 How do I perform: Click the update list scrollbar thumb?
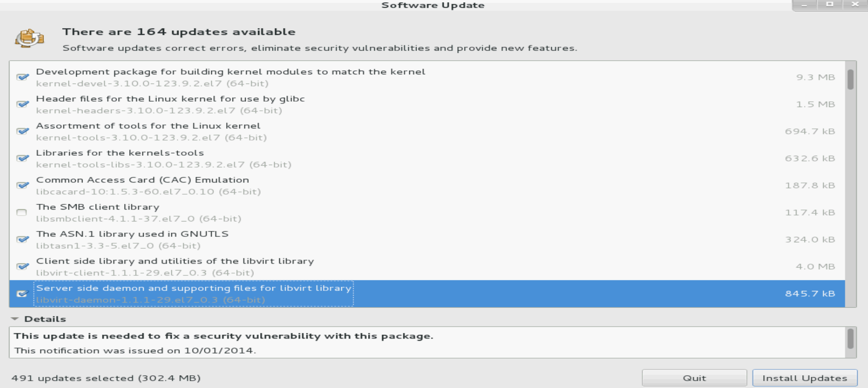pyautogui.click(x=850, y=80)
